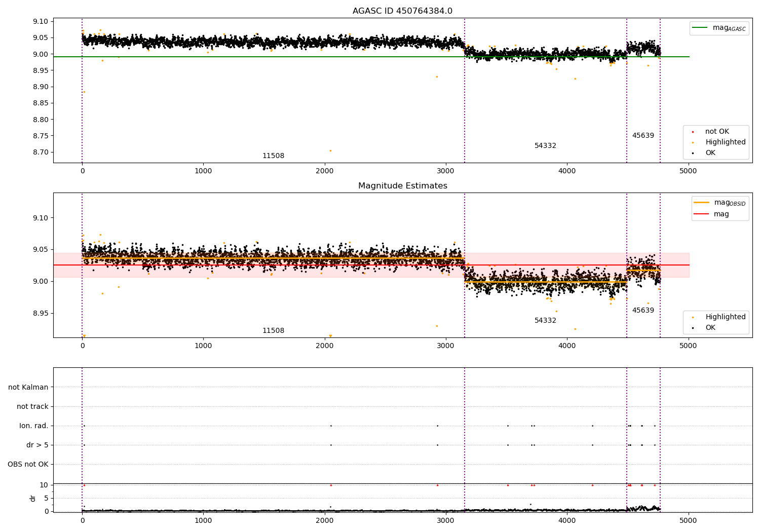
Task: Click the 'OBS not OK' y-axis label
Action: (x=28, y=465)
